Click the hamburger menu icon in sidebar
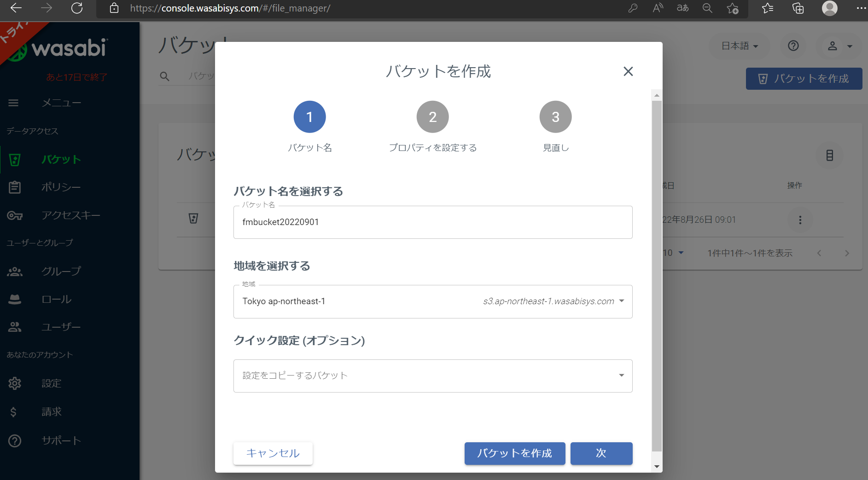 13,103
